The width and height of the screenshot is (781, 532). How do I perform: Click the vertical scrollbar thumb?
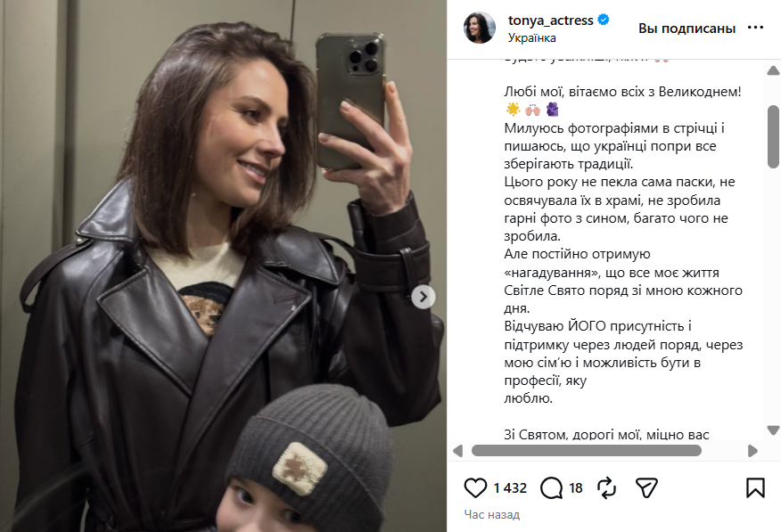pos(773,137)
